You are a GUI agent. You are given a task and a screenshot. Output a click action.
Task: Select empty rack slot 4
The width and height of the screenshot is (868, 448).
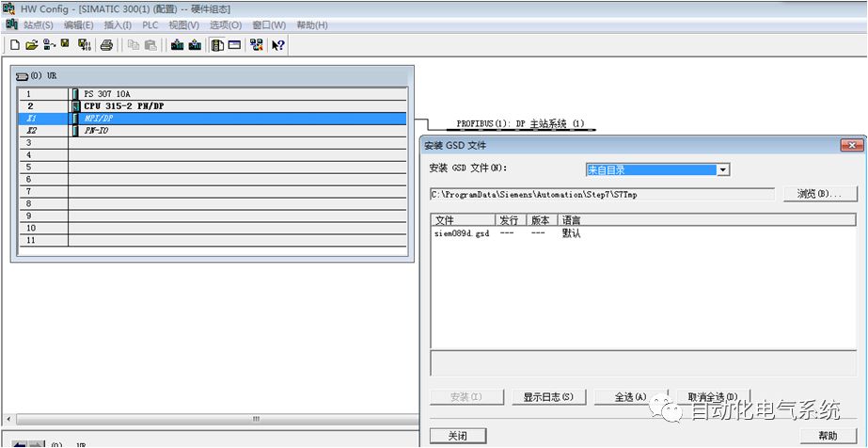click(213, 155)
